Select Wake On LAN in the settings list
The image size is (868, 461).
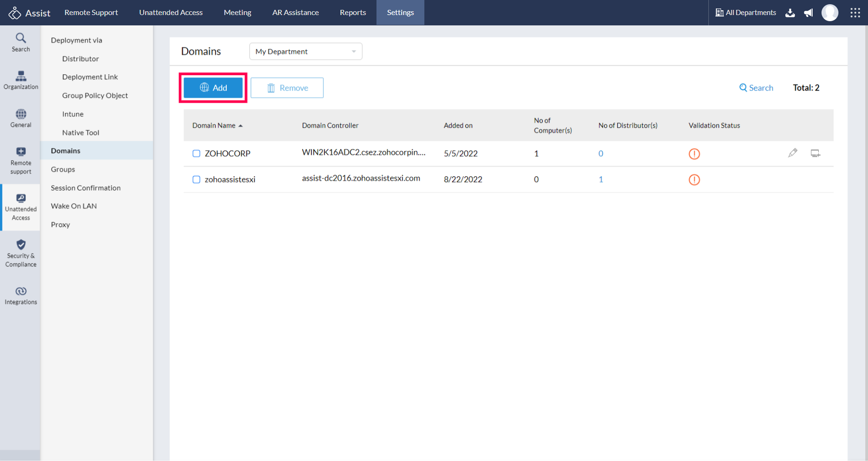pos(73,206)
